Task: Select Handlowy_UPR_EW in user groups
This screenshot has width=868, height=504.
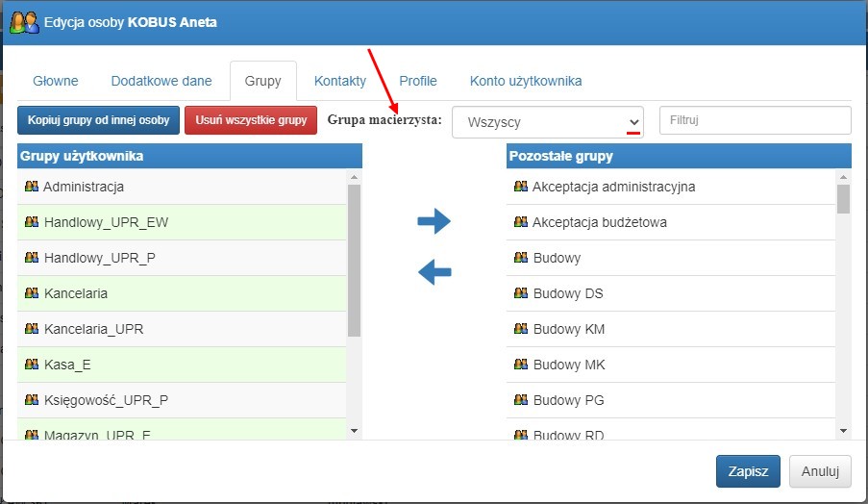Action: pyautogui.click(x=182, y=222)
